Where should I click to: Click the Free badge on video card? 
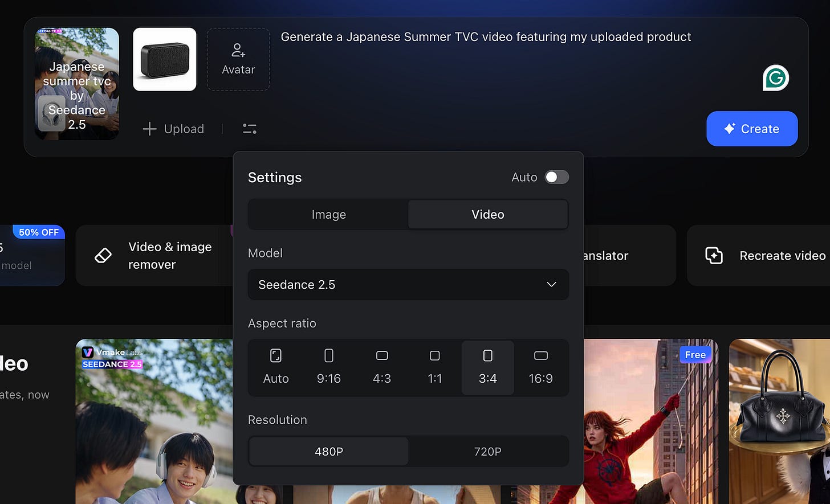click(x=695, y=355)
